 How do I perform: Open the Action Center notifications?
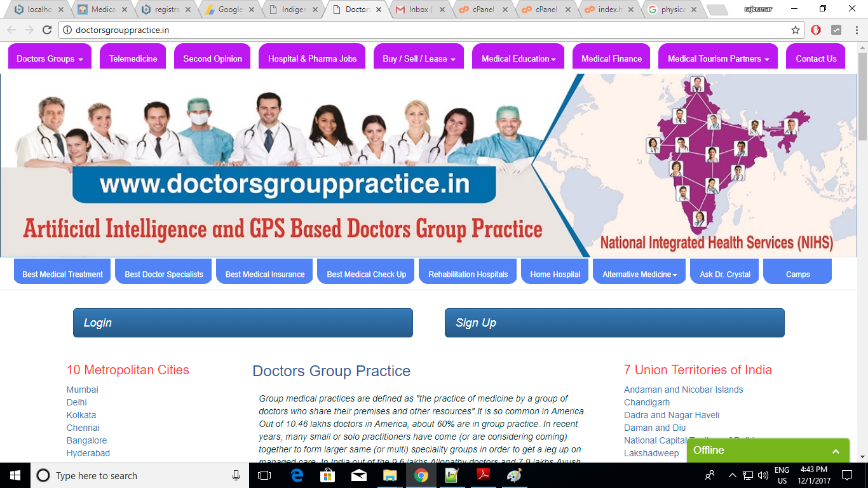pos(847,475)
